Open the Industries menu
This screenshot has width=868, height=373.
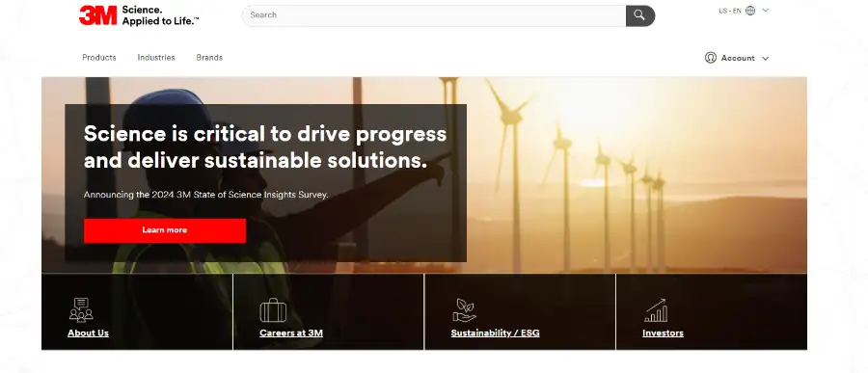coord(156,58)
